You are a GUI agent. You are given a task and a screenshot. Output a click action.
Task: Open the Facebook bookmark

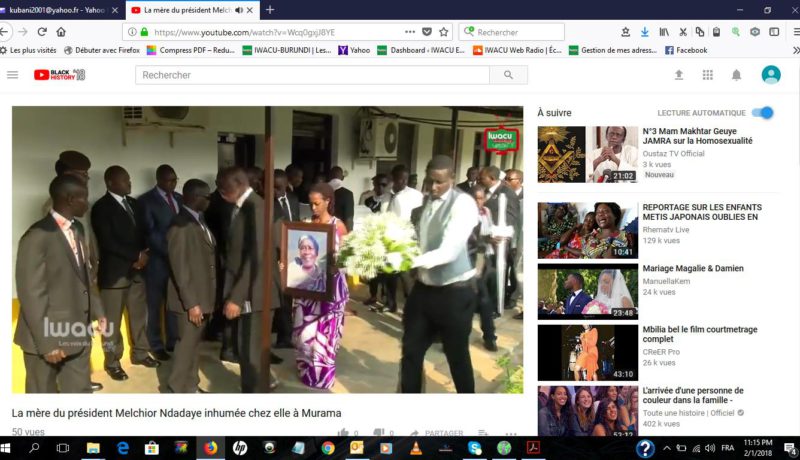[686, 50]
